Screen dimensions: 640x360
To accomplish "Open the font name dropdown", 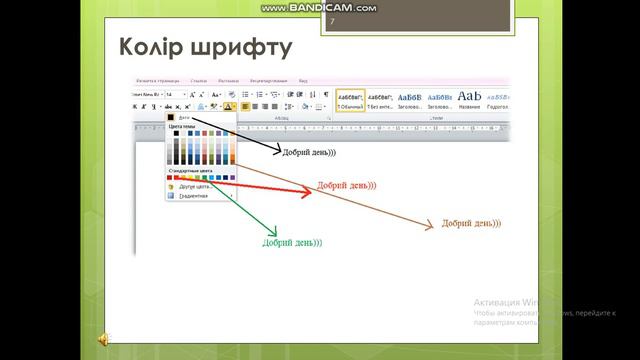I will [162, 95].
